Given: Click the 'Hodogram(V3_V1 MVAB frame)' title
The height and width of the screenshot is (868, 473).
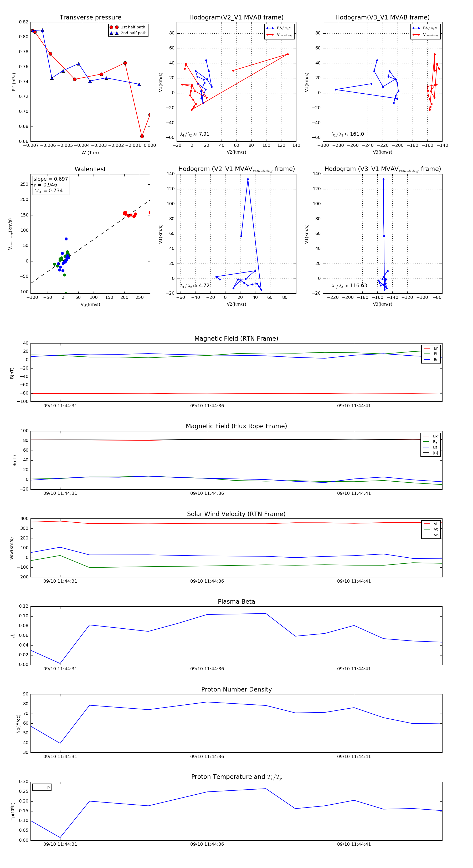Looking at the screenshot, I should pos(382,18).
